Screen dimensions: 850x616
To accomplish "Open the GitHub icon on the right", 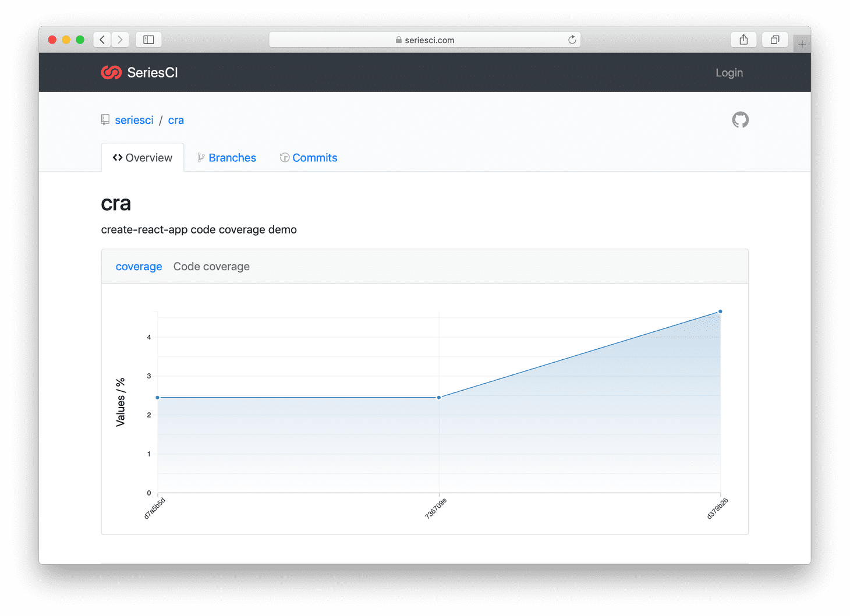I will point(740,119).
